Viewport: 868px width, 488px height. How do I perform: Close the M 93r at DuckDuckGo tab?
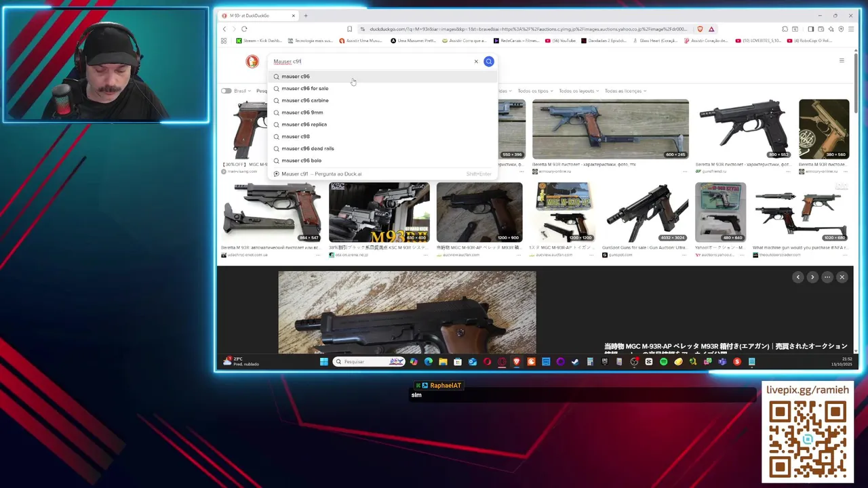(x=294, y=16)
